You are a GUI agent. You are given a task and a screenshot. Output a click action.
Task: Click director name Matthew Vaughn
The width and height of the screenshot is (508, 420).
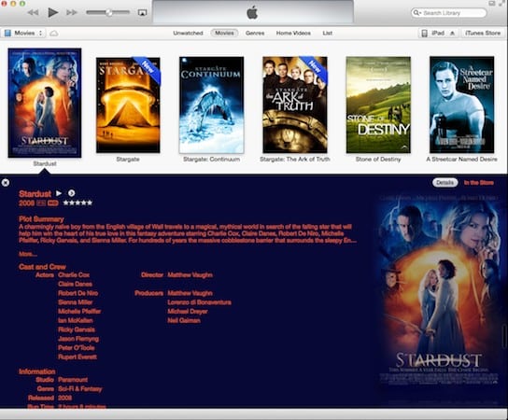(190, 275)
